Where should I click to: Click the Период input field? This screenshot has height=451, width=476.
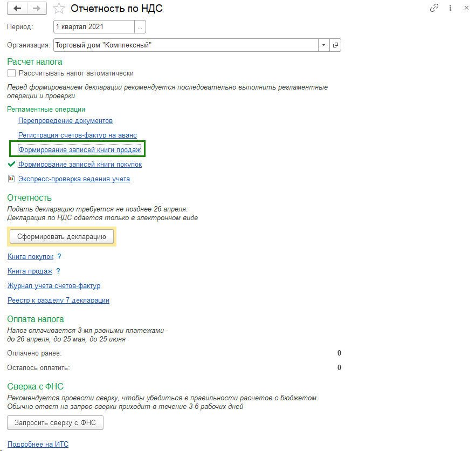(x=94, y=26)
